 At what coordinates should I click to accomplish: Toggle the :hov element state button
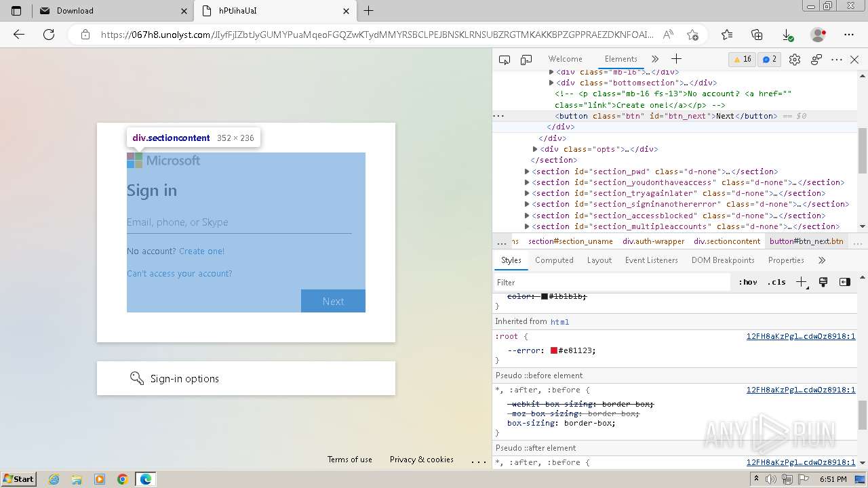[748, 282]
